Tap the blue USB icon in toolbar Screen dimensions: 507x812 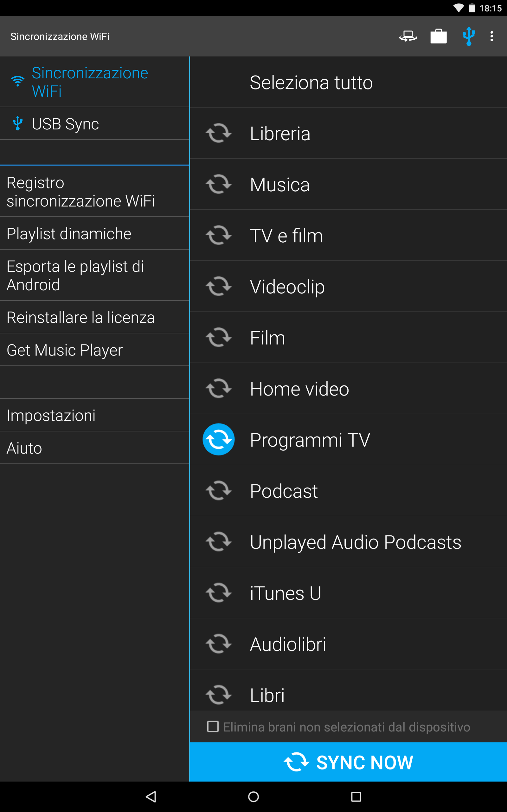pos(468,36)
